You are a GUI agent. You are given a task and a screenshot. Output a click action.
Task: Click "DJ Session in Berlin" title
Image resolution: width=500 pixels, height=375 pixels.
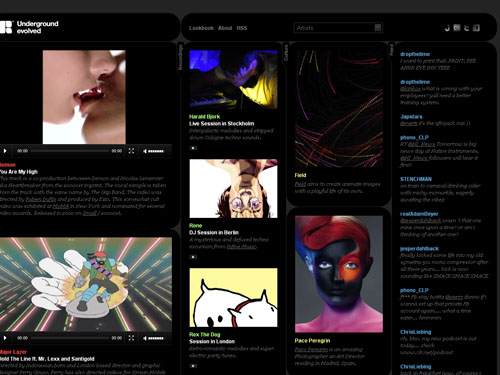pos(214,233)
